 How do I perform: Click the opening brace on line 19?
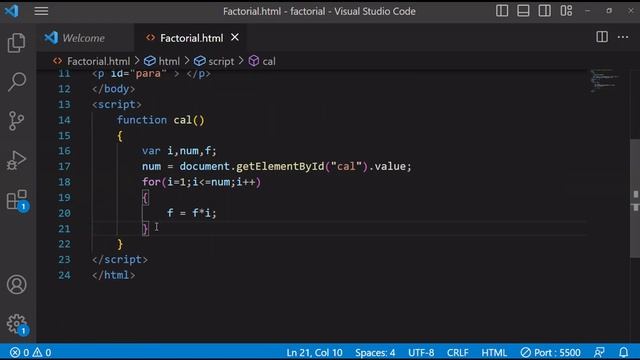point(145,198)
